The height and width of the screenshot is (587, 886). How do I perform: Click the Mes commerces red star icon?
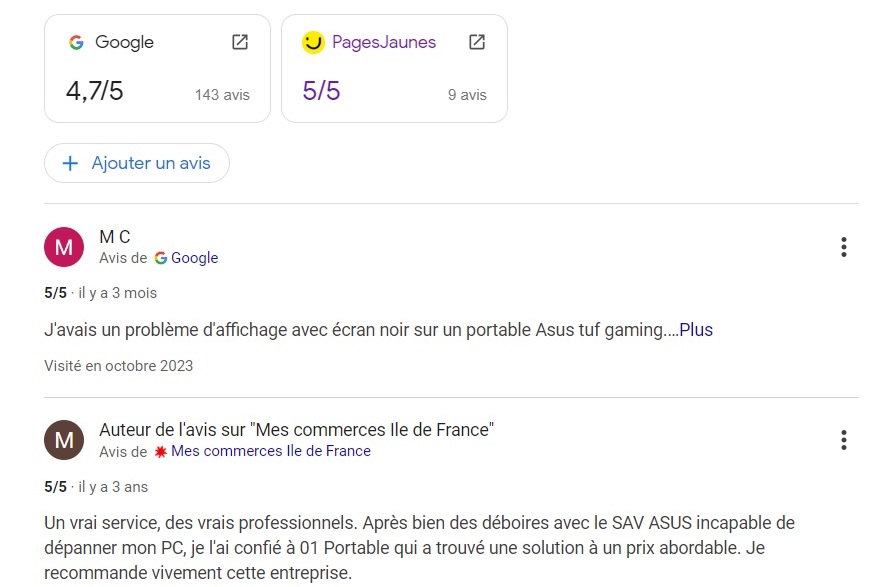[x=160, y=452]
